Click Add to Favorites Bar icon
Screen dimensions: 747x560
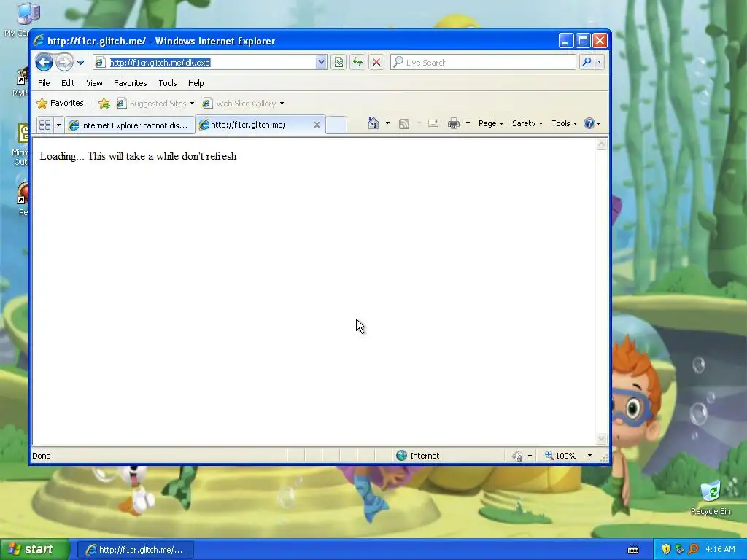104,104
